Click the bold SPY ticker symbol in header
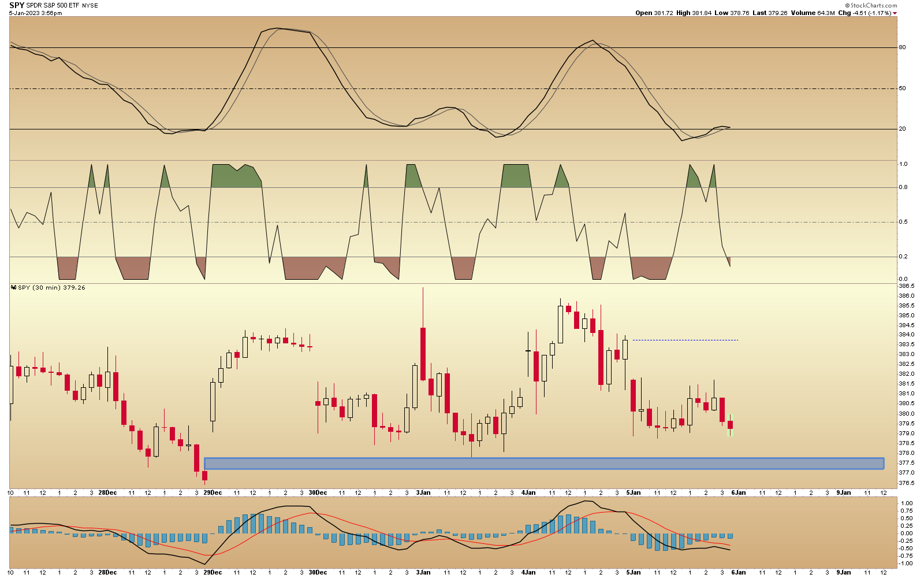Image resolution: width=924 pixels, height=578 pixels. (x=17, y=5)
